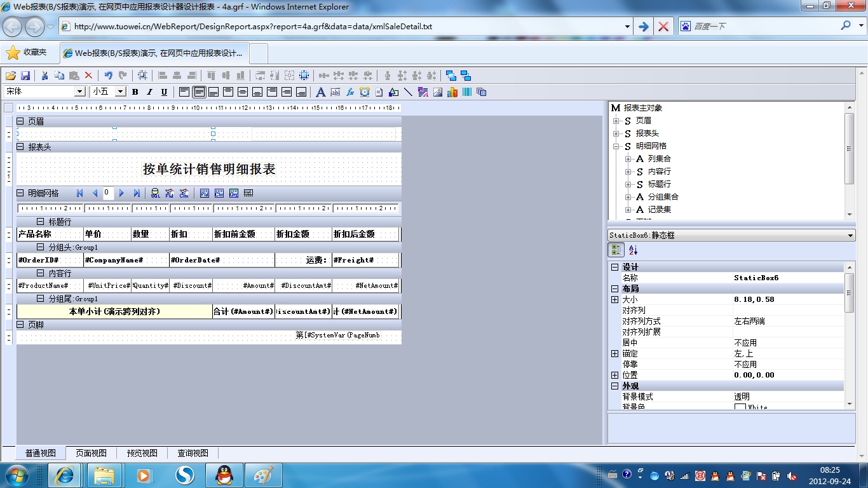Image resolution: width=868 pixels, height=488 pixels.
Task: Insert a chart with the bar chart icon
Action: pos(452,92)
